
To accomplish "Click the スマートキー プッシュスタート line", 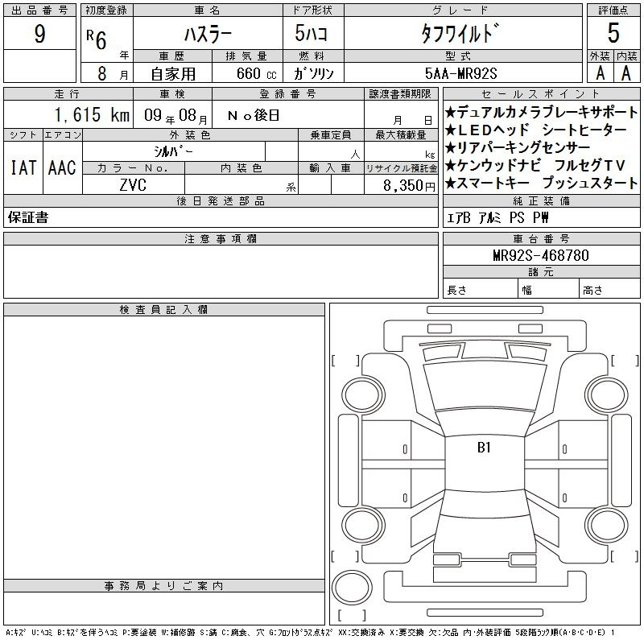I will [x=541, y=183].
